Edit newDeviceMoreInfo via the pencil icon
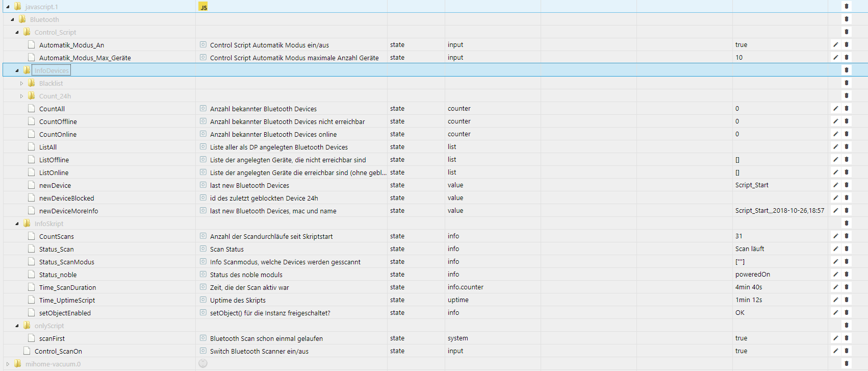The width and height of the screenshot is (868, 371). pos(835,211)
